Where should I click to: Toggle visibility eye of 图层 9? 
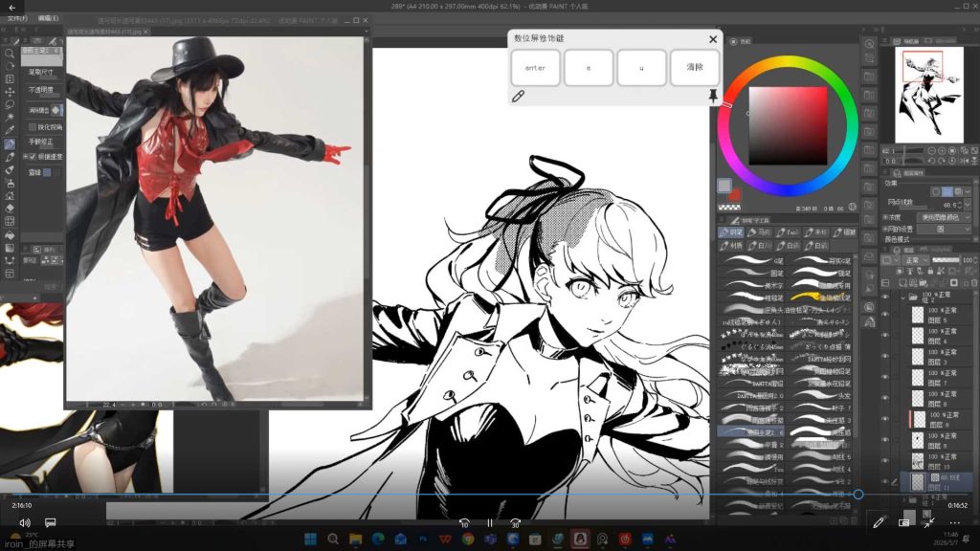[x=884, y=419]
